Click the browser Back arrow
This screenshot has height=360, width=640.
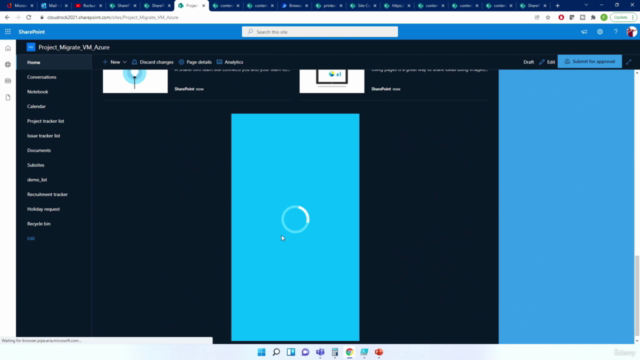pos(7,18)
